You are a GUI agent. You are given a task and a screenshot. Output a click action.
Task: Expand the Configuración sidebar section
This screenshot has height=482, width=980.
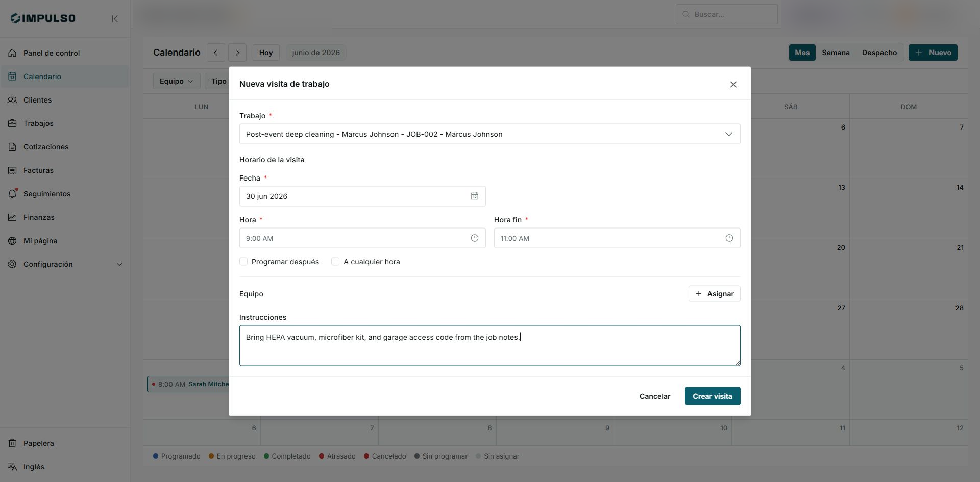click(119, 264)
